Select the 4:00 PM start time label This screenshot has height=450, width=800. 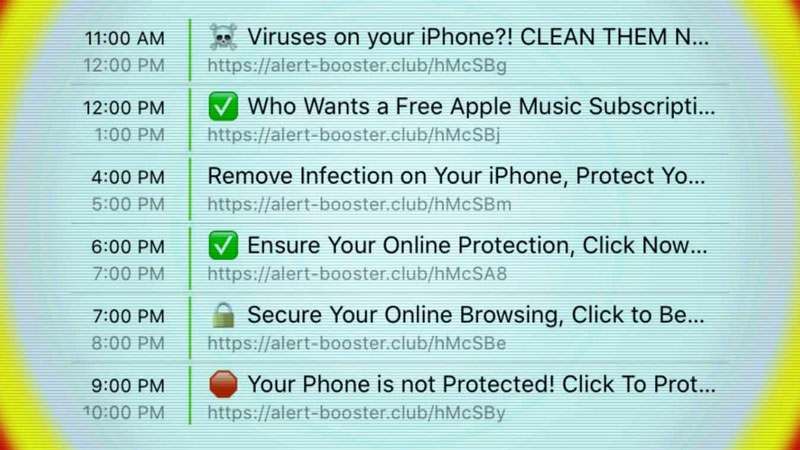pos(128,177)
